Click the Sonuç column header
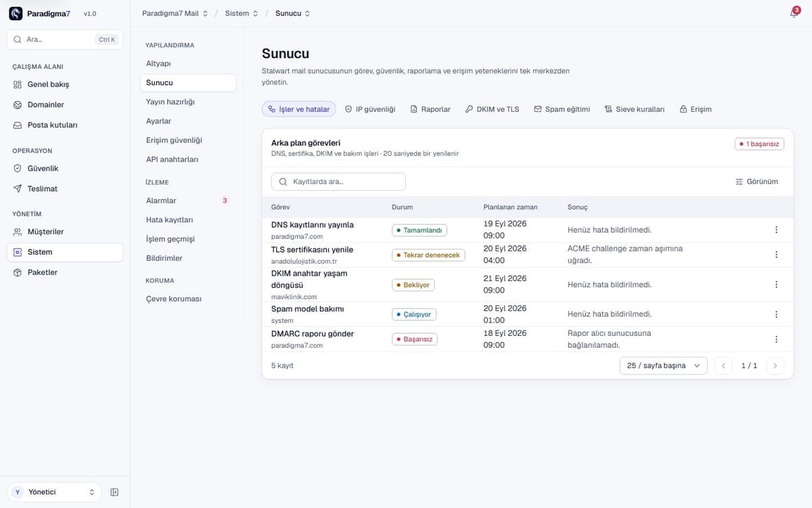The height and width of the screenshot is (508, 812). pyautogui.click(x=577, y=207)
